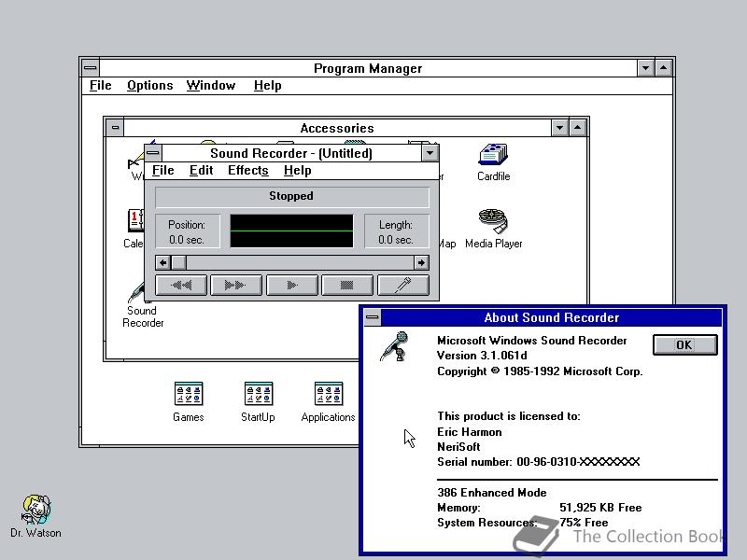747x560 pixels.
Task: Click the Serial number line
Action: [539, 462]
